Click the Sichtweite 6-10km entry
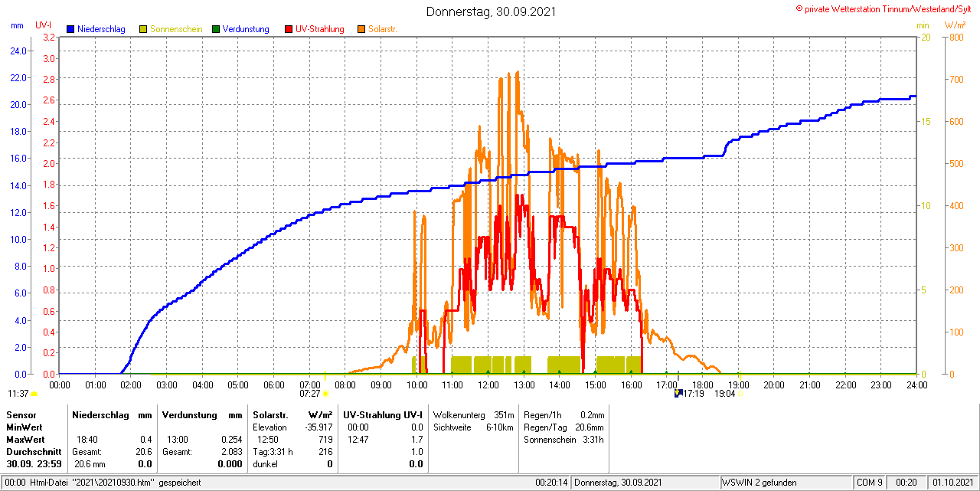Viewport: 980px width, 491px height. tap(473, 427)
